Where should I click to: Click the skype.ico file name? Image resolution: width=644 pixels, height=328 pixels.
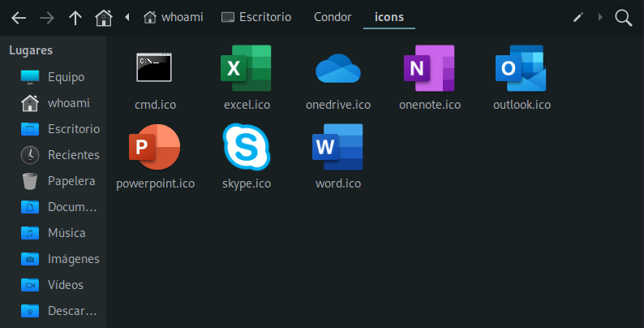(247, 183)
